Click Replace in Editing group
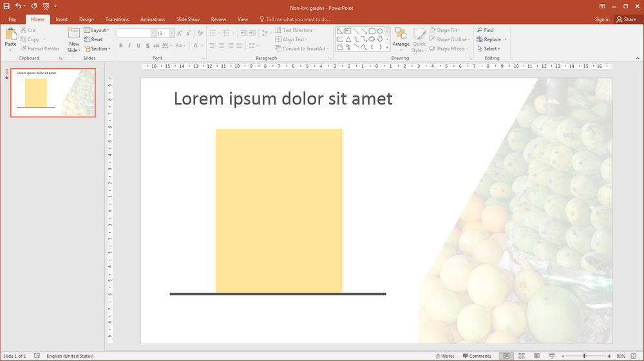 click(x=489, y=39)
